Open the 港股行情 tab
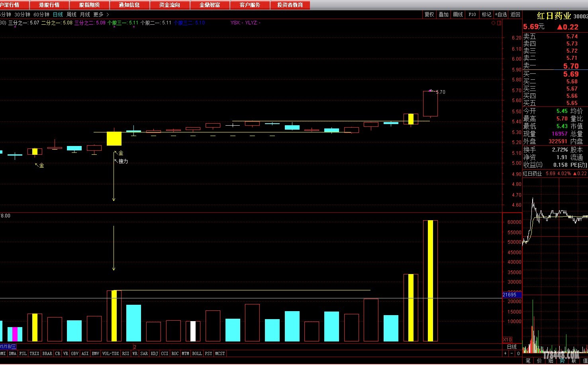This screenshot has width=588, height=365. 49,5
